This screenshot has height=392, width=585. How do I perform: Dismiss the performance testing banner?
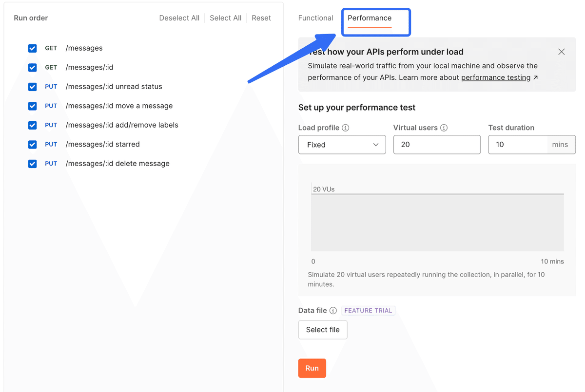[562, 52]
